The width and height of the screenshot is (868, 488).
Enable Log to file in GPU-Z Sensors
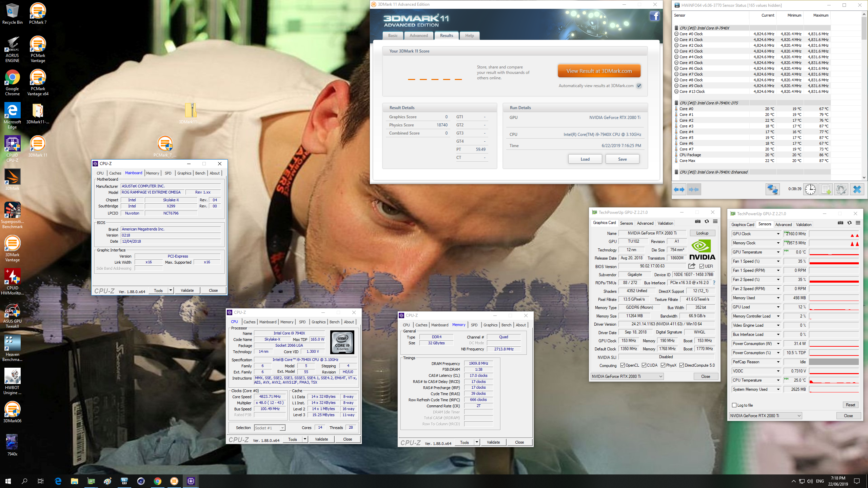[734, 405]
